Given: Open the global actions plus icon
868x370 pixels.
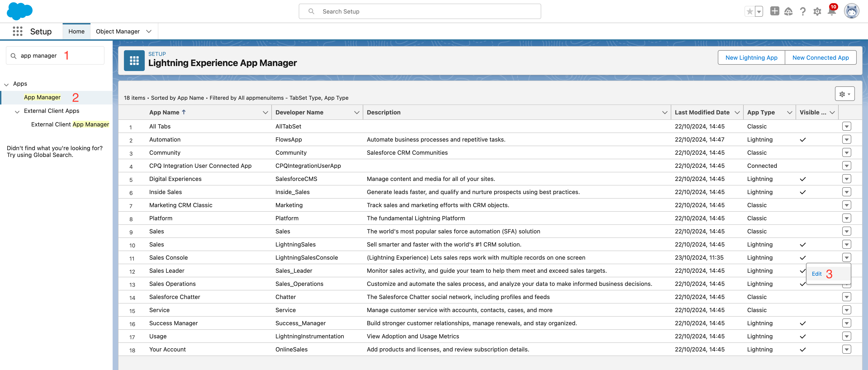Looking at the screenshot, I should (x=774, y=11).
